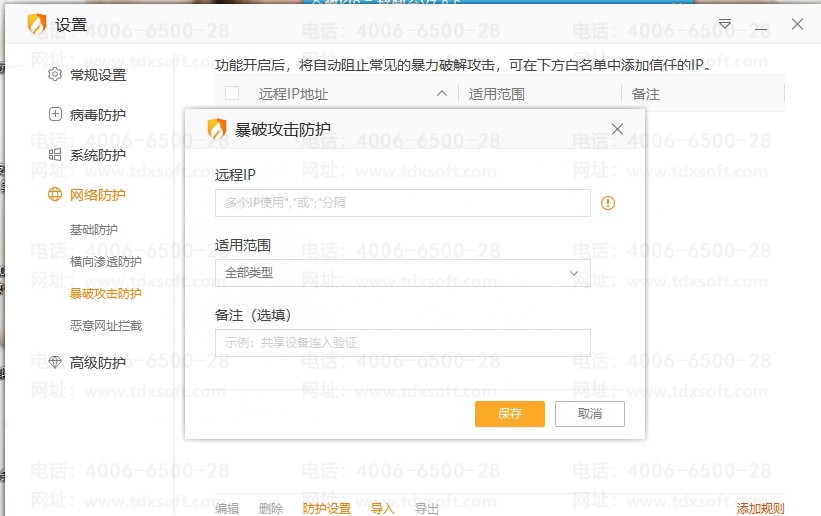
Task: Click 删除 at the bottom
Action: pyautogui.click(x=271, y=508)
